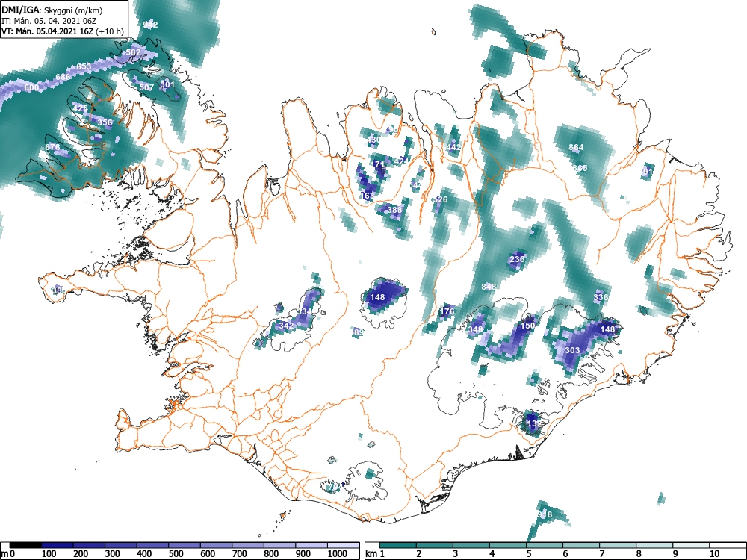Screen dimensions: 747x560
Task: Click the visibility value '600' on the map
Action: tap(31, 87)
